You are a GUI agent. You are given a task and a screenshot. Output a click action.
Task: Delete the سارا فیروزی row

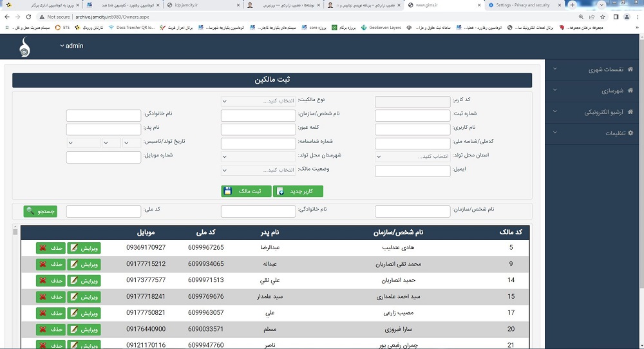point(50,329)
